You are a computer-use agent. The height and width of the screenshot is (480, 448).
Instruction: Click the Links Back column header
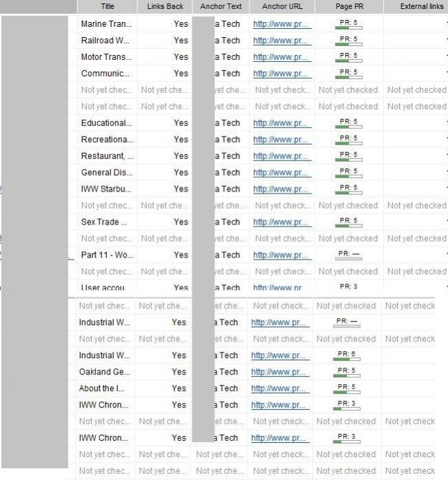tap(165, 6)
